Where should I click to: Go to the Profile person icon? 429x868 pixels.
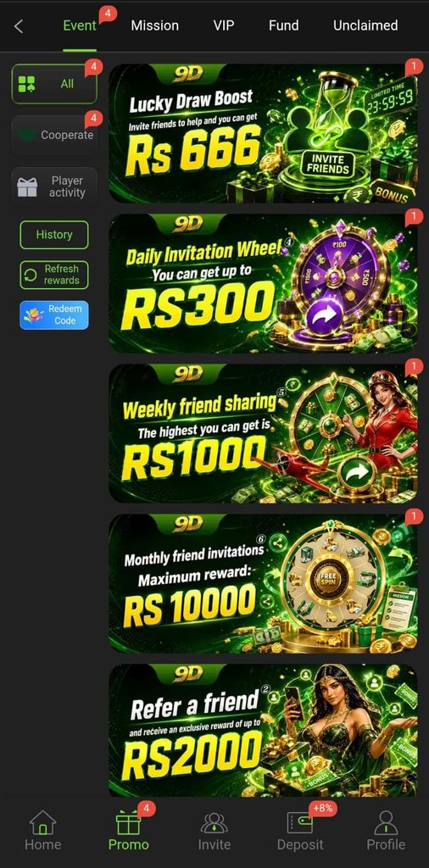[x=386, y=822]
